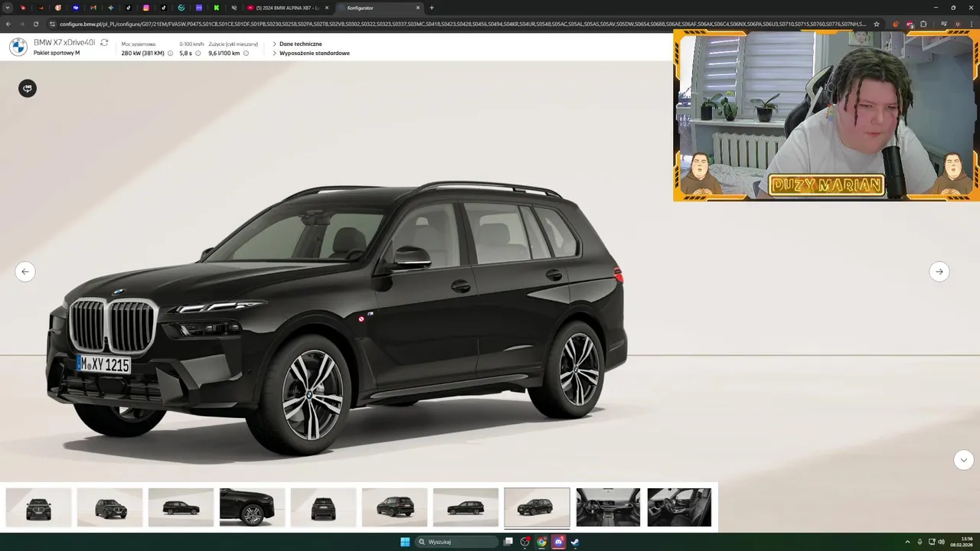The image size is (980, 551).
Task: Open the browser profile avatar
Action: click(x=958, y=24)
